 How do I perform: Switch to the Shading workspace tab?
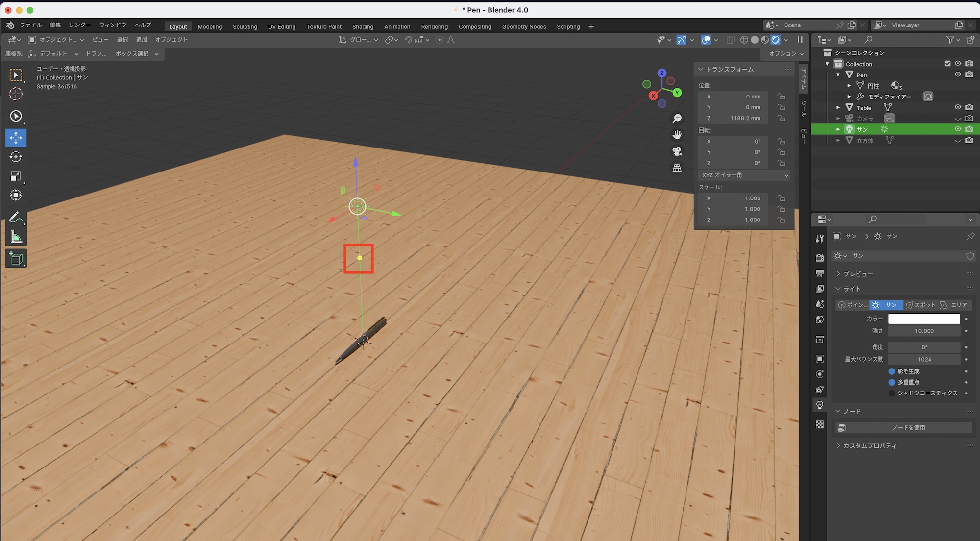[x=363, y=26]
